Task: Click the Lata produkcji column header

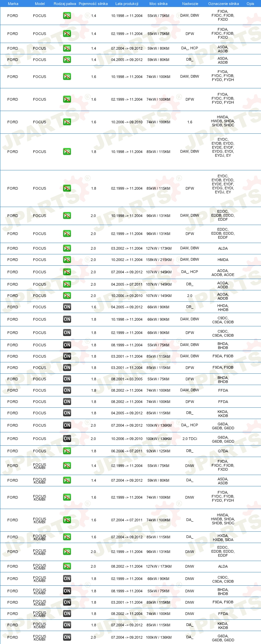Action: click(127, 4)
